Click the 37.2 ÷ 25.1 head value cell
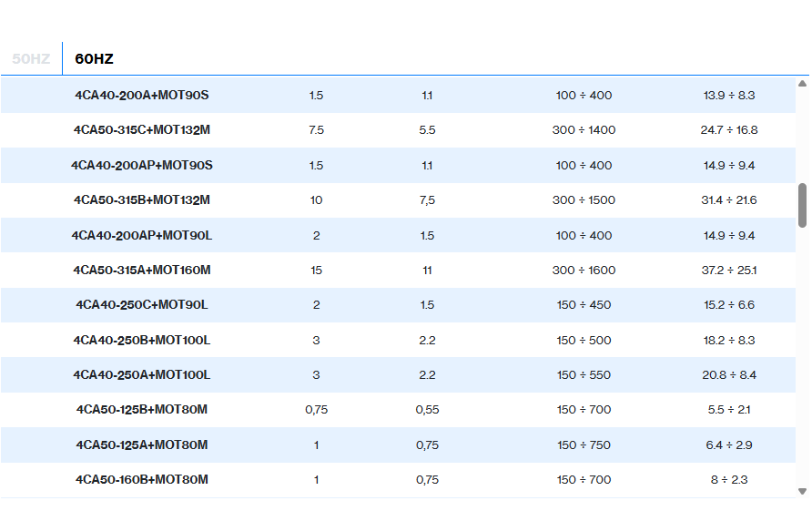This screenshot has width=812, height=511. (x=728, y=271)
